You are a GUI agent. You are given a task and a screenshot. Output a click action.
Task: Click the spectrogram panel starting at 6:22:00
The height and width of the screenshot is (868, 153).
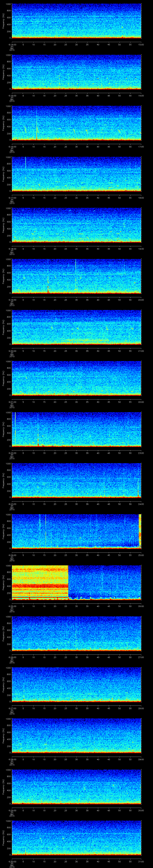click(x=76, y=430)
